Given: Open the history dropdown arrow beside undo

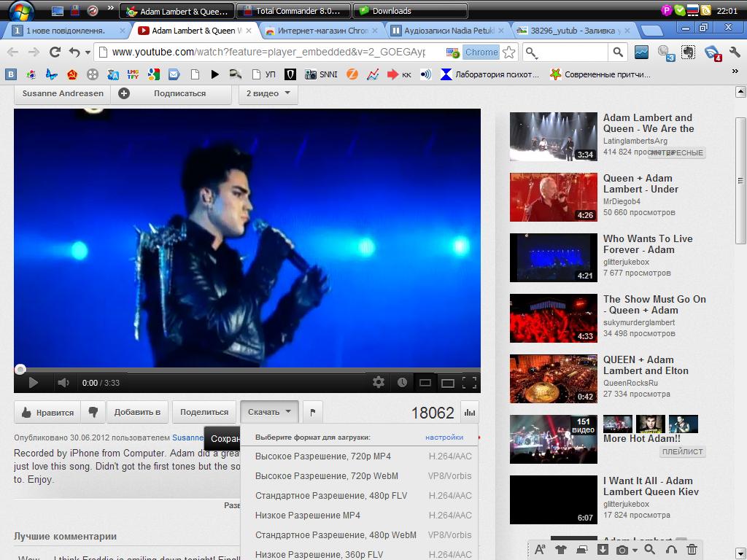Looking at the screenshot, I should tap(88, 52).
